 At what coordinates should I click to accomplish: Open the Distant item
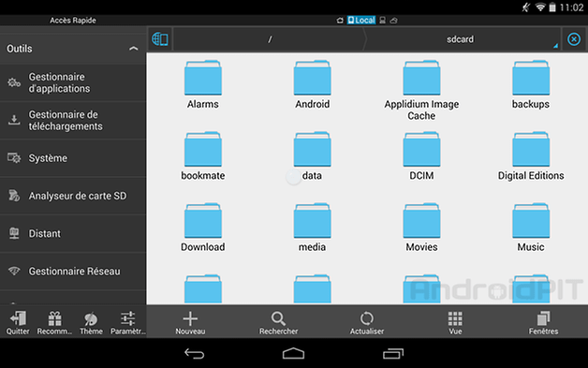73,233
